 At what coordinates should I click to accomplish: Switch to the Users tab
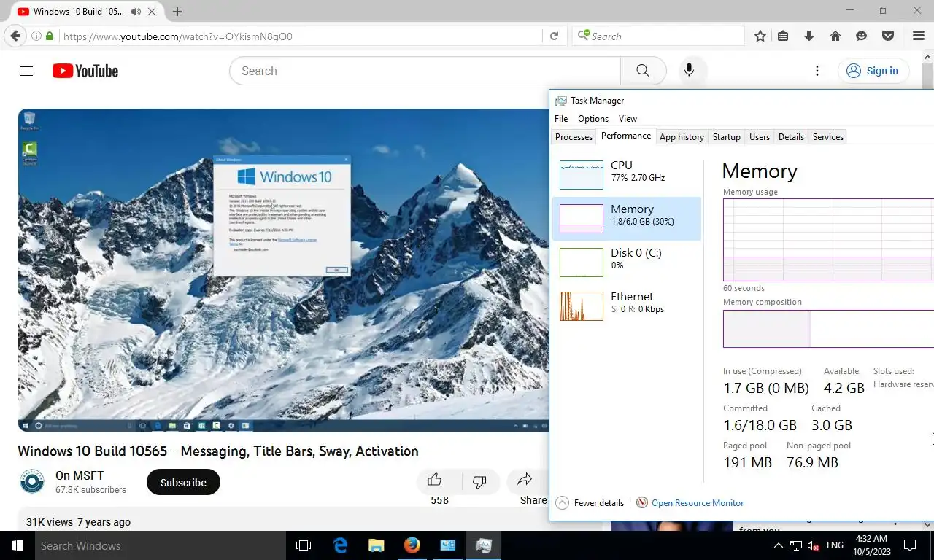click(760, 136)
